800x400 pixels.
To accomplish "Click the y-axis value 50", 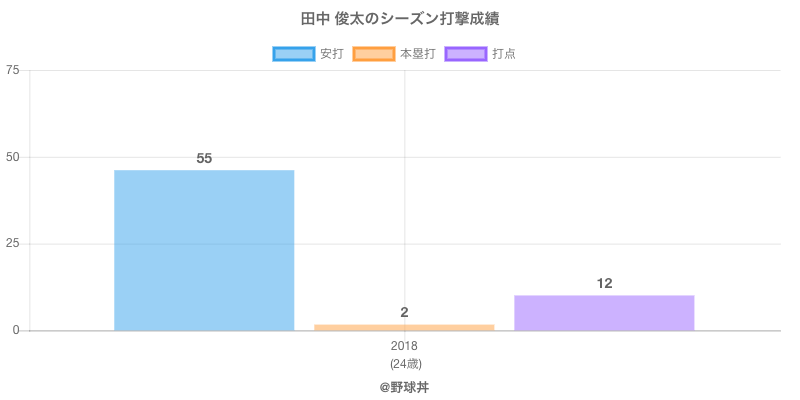I will pos(12,157).
